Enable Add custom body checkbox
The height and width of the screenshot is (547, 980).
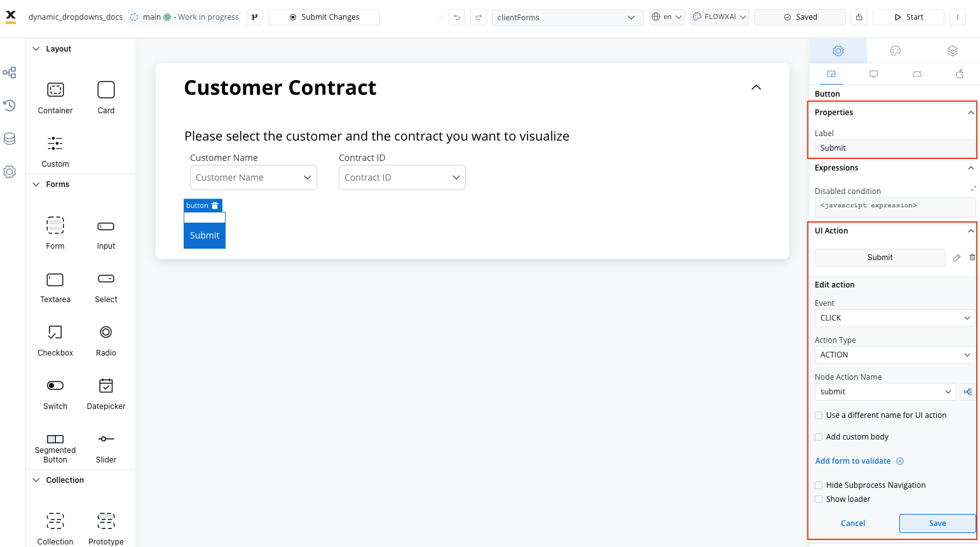819,437
